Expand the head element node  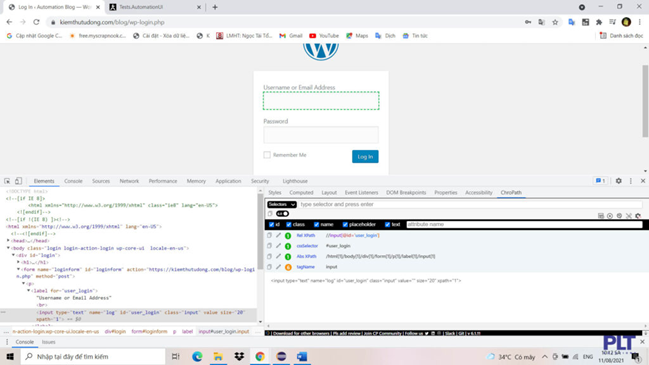(x=8, y=240)
